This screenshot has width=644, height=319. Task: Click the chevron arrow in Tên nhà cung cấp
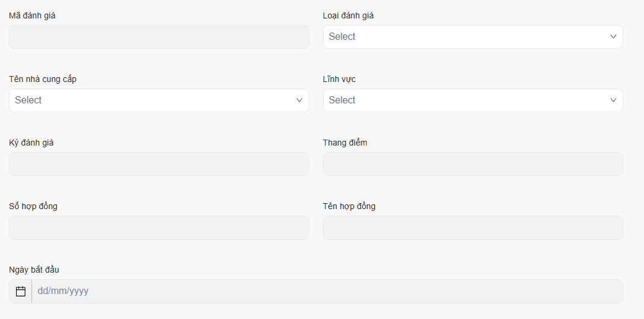click(x=299, y=100)
